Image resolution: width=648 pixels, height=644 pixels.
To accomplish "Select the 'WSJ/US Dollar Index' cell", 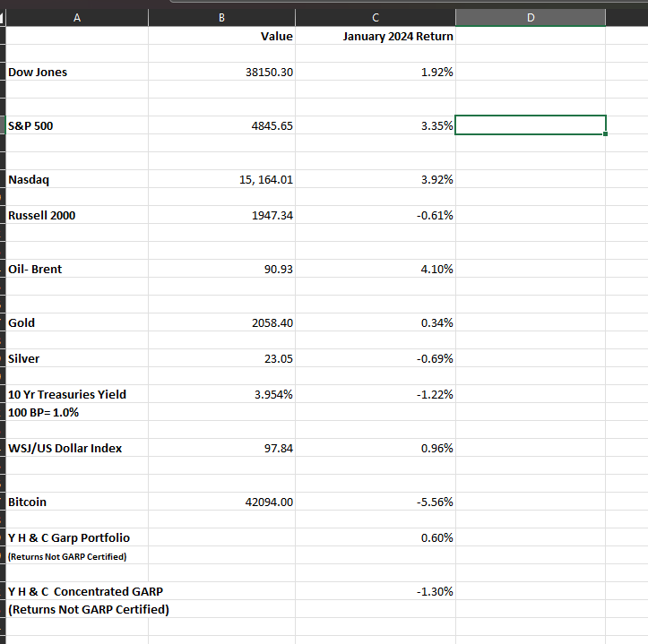I will coord(77,448).
